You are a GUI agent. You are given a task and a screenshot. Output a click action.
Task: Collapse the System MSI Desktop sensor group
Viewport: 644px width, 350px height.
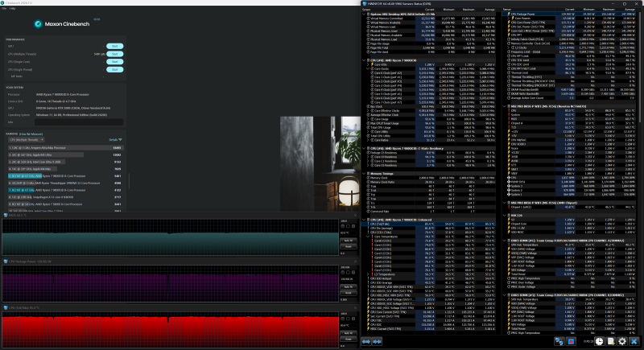pyautogui.click(x=364, y=14)
